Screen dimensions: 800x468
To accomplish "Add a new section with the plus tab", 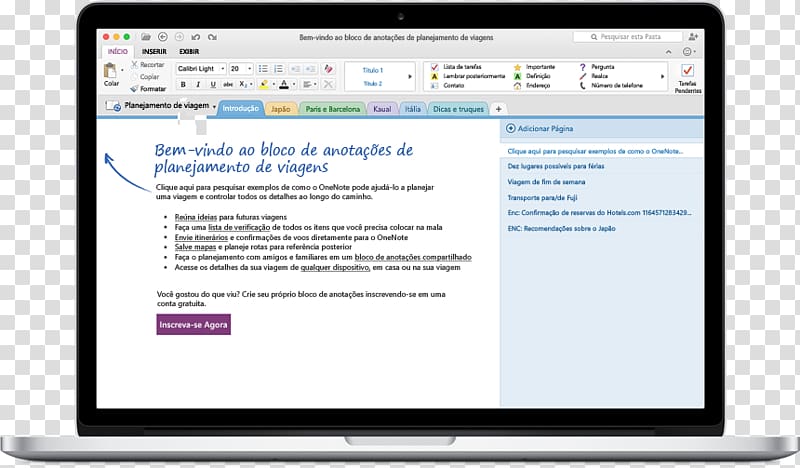I will coord(498,109).
